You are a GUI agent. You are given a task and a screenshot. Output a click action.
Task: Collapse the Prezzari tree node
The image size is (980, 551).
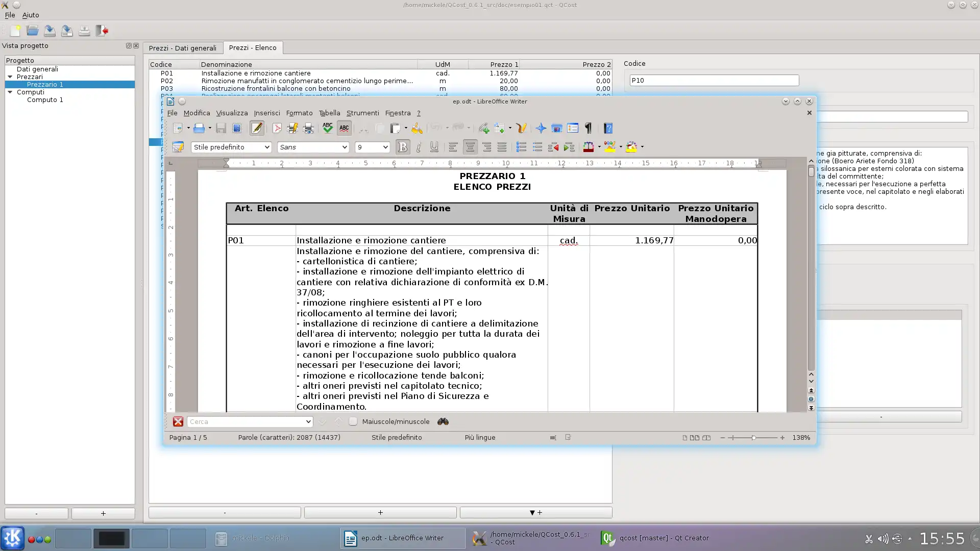coord(10,77)
